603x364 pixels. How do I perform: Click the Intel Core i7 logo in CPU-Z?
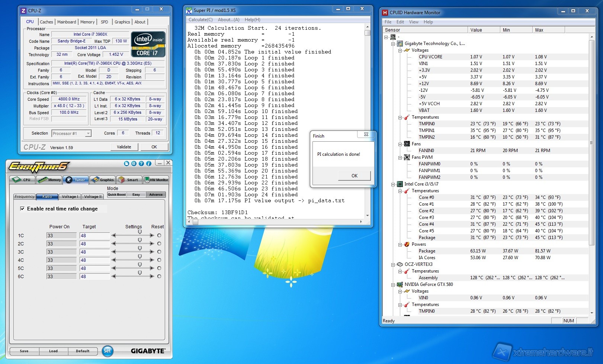148,44
